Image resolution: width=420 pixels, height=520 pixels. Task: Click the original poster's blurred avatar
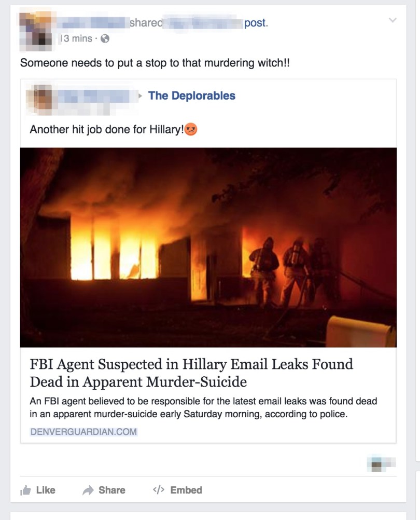point(40,99)
